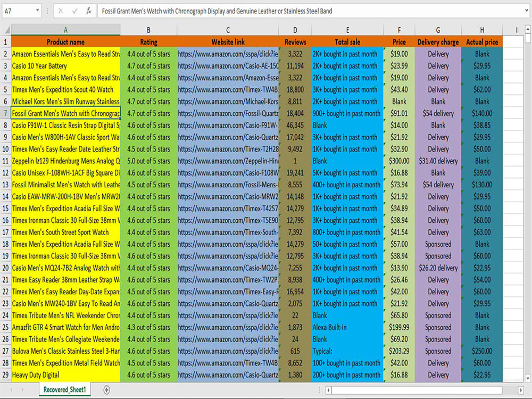Click the 'Total sale' header cell
Screen dimensions: 532x399
347,42
